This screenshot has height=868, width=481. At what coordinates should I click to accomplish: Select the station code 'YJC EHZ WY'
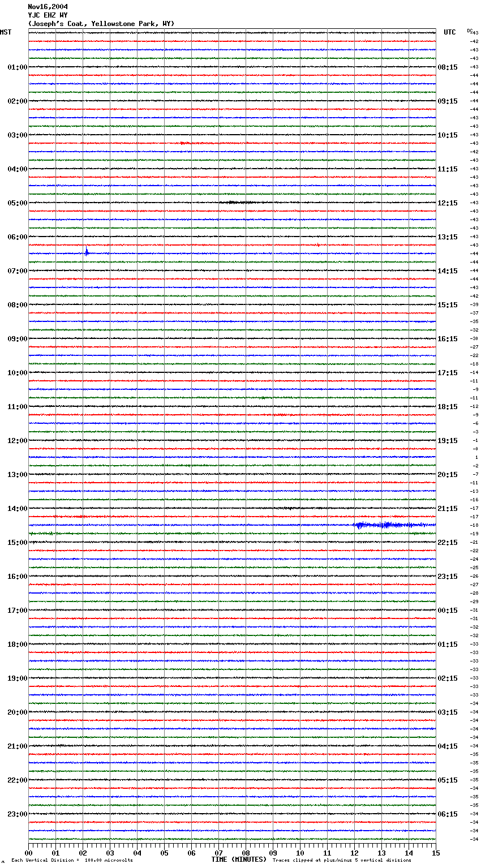coord(48,15)
